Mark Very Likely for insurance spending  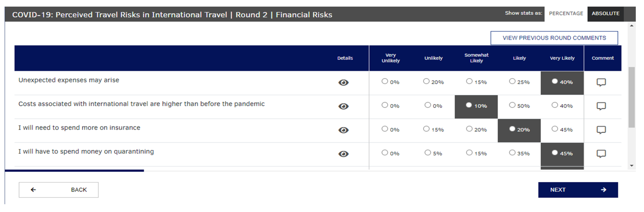(x=555, y=129)
